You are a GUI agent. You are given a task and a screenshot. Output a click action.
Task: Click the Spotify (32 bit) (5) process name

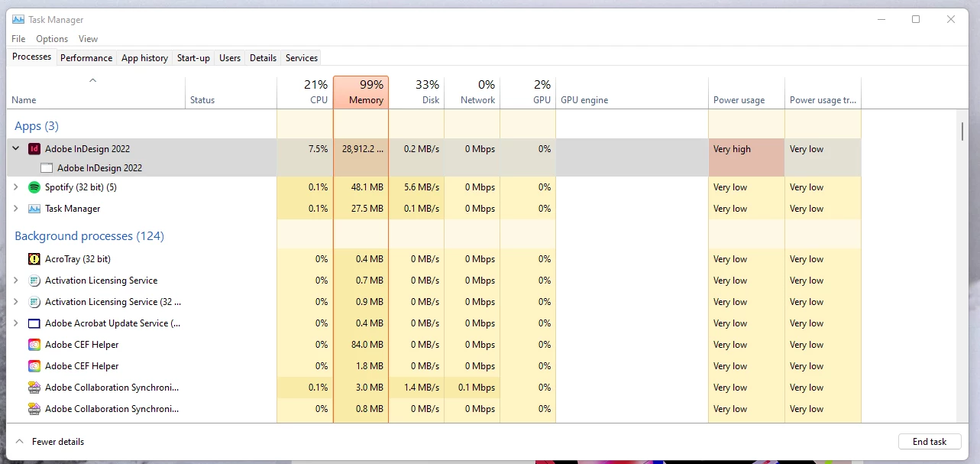pyautogui.click(x=81, y=187)
